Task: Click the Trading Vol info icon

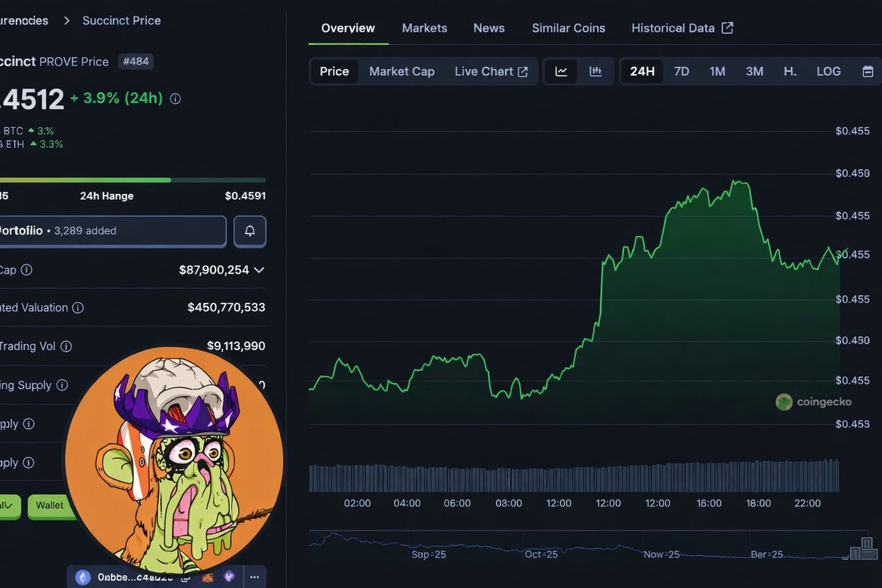Action: pos(65,346)
